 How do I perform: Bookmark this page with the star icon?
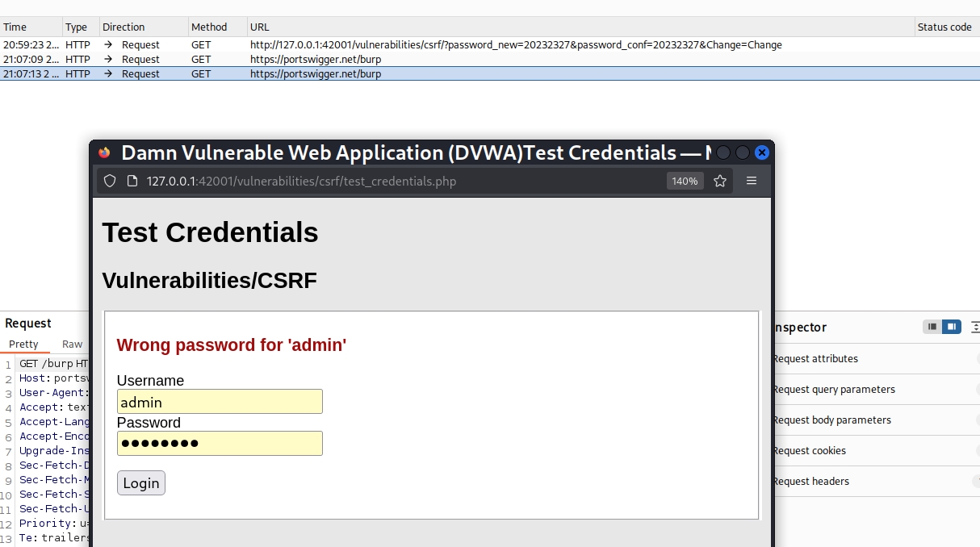click(x=720, y=181)
